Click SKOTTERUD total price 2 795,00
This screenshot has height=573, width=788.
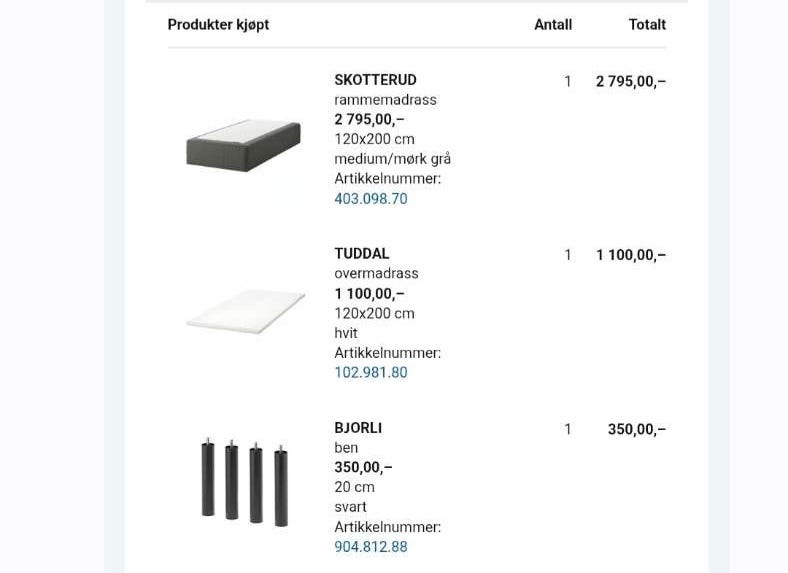631,81
